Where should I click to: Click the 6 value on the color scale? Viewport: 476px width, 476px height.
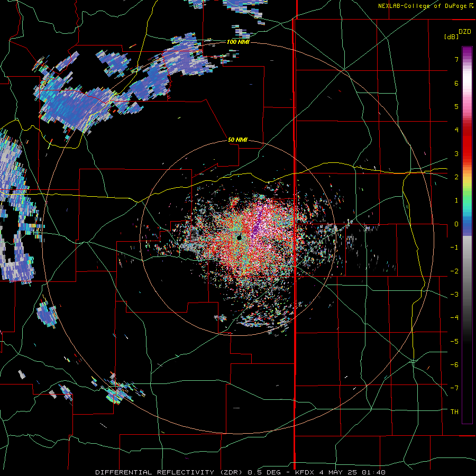(x=456, y=83)
